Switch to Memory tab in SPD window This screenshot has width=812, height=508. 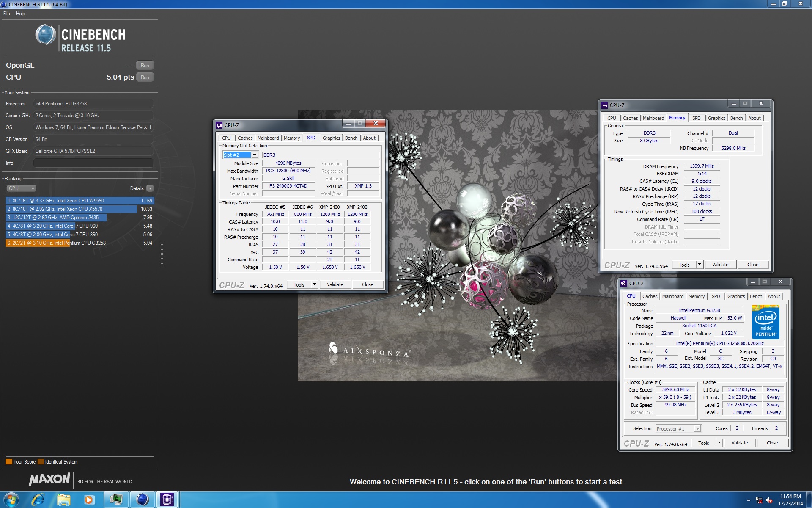(x=292, y=138)
